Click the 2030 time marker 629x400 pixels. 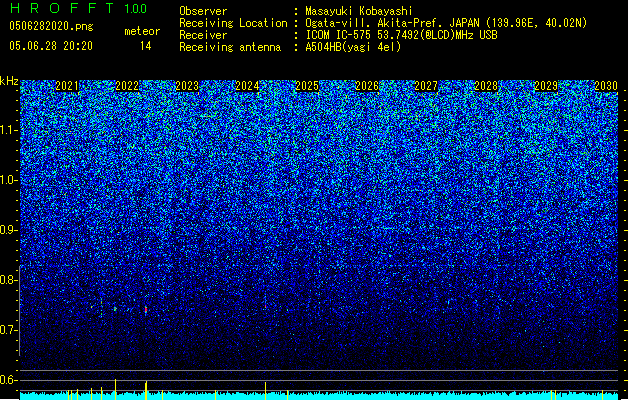pyautogui.click(x=606, y=86)
